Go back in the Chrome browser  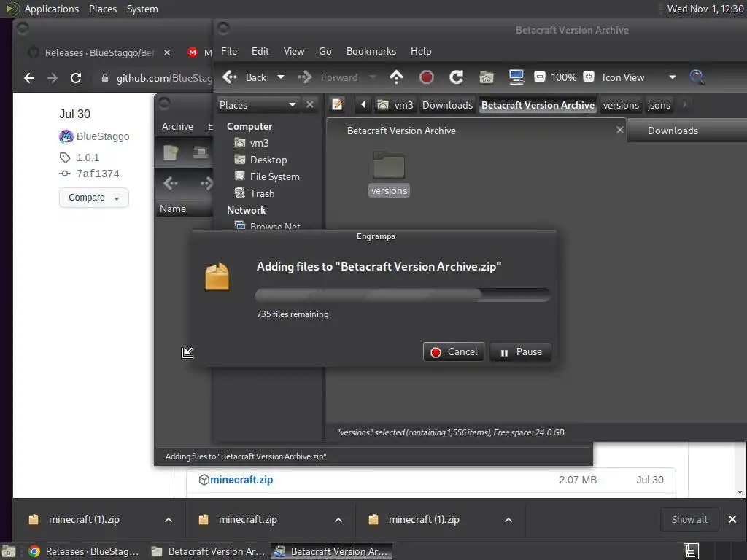click(29, 78)
